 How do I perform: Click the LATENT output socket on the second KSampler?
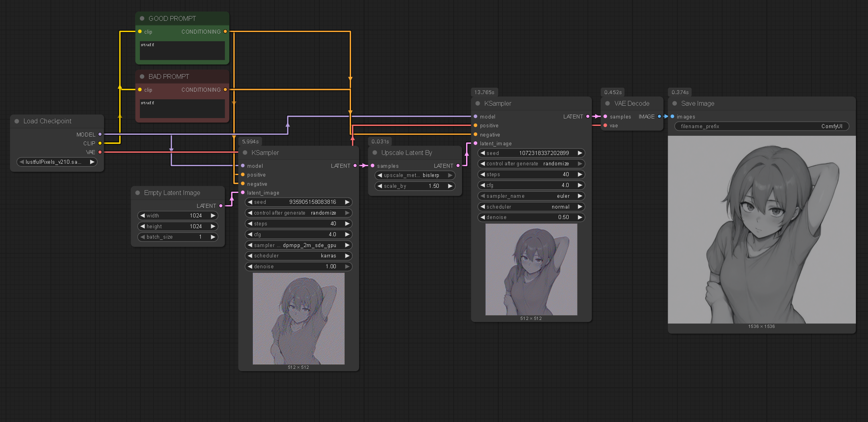588,117
